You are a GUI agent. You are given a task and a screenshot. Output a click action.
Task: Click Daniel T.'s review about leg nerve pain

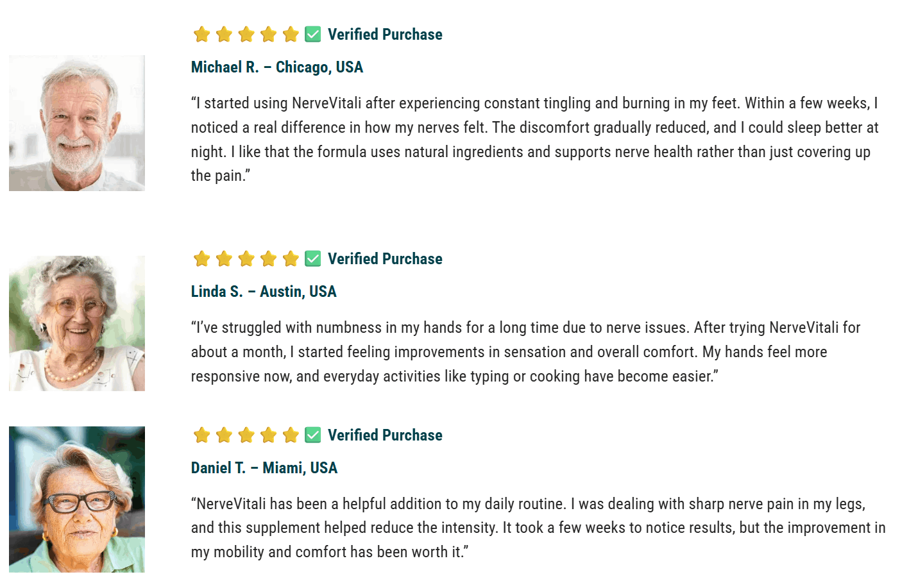(538, 528)
